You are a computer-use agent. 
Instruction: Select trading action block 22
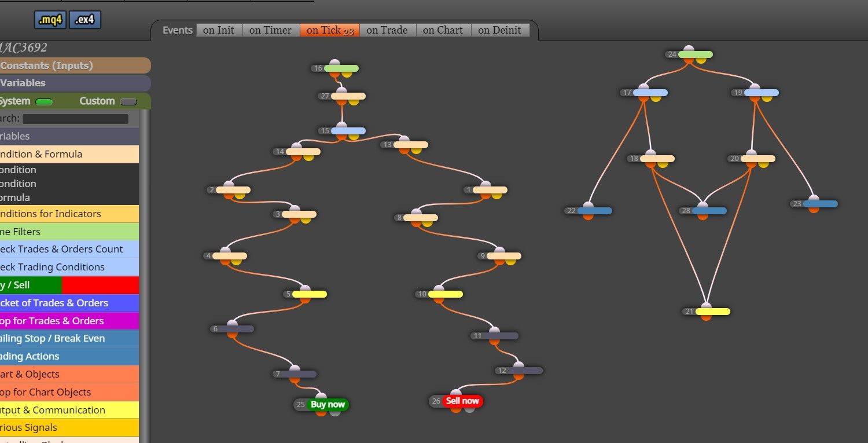(595, 211)
